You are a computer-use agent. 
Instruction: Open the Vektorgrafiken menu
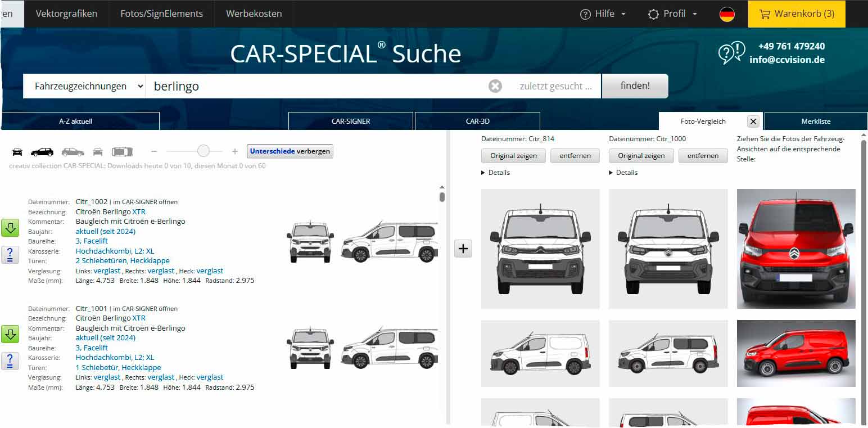click(x=66, y=13)
